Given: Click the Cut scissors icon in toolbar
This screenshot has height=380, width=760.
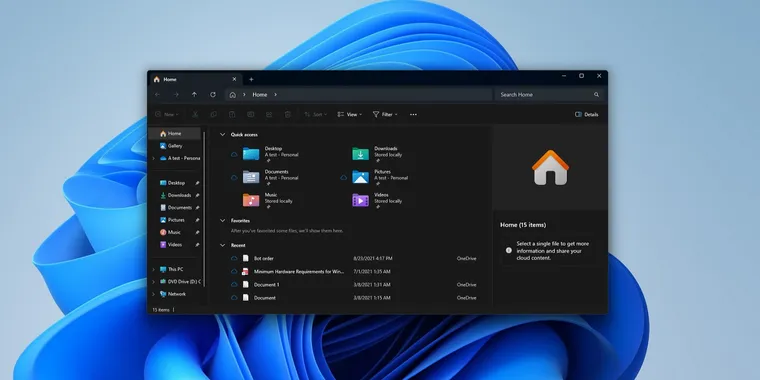Looking at the screenshot, I should 195,114.
